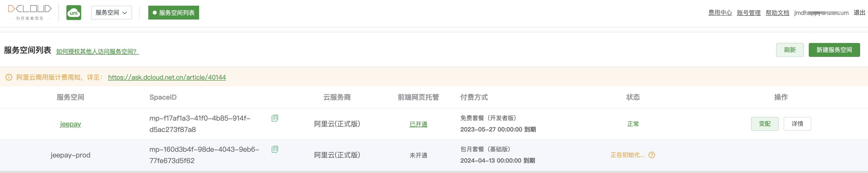Select the 服务空间列表 tab
Viewport: 868px width, 173px height.
pyautogui.click(x=173, y=13)
